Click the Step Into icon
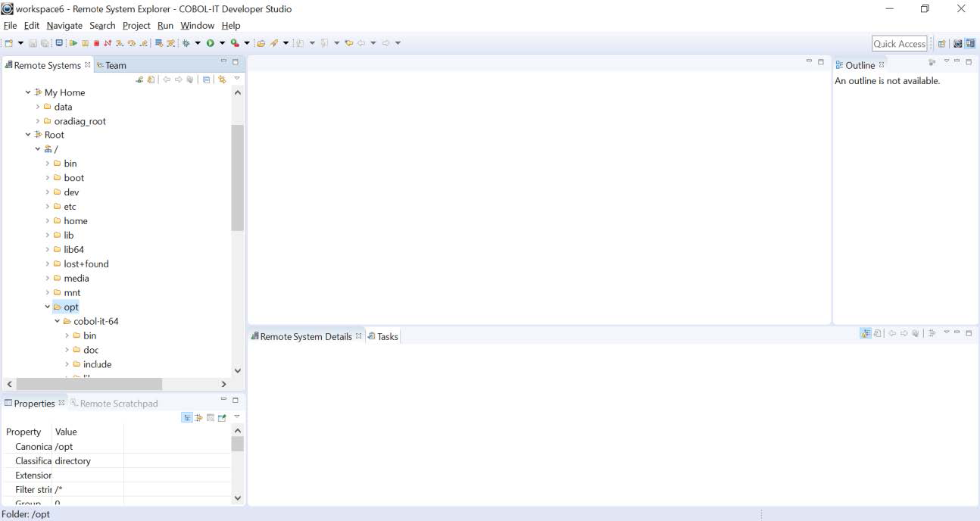 120,43
